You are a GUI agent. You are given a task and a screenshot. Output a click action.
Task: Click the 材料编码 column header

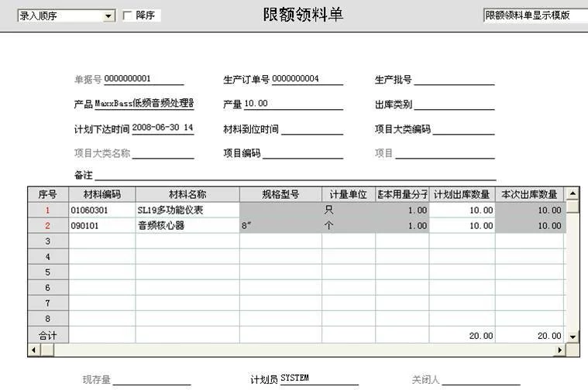102,194
